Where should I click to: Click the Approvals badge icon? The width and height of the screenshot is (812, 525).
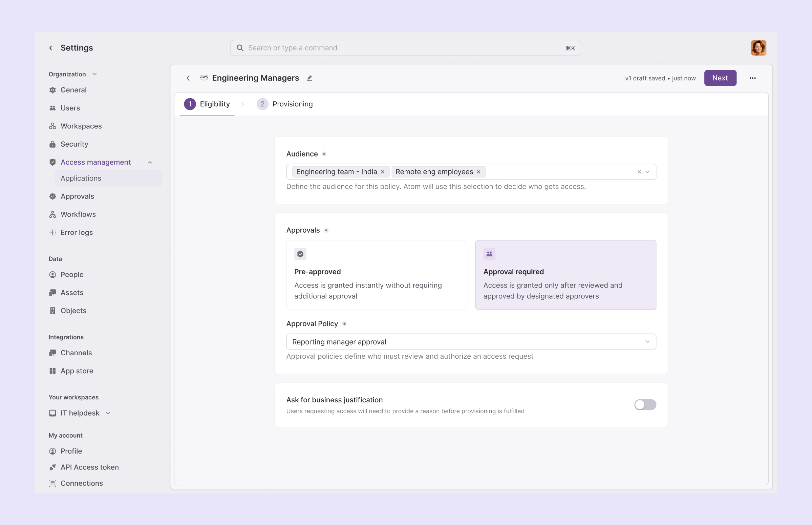(x=53, y=196)
